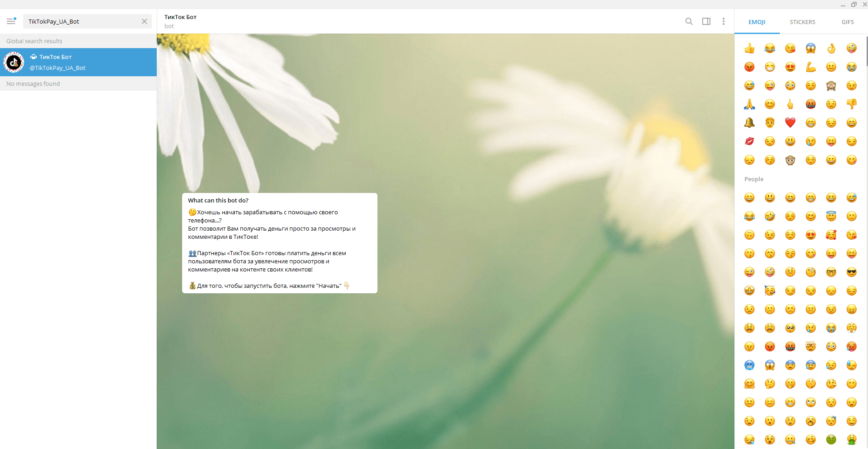Insert the sunglasses face emoji

pos(852,272)
